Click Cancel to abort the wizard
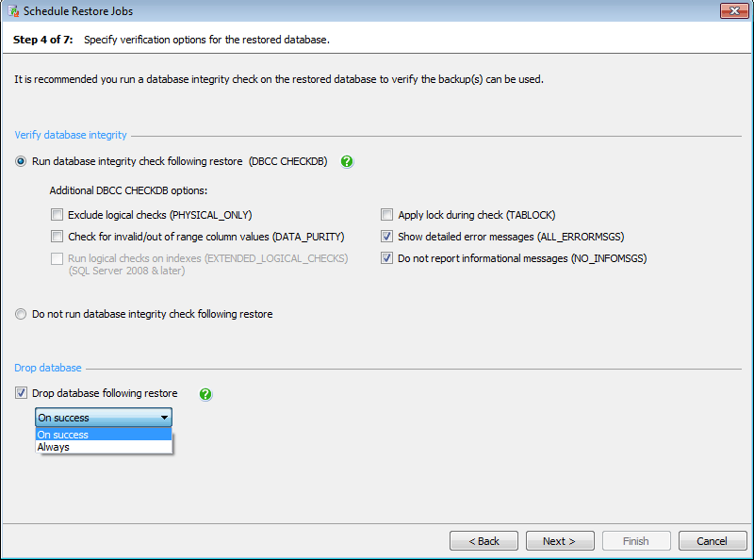 [x=713, y=540]
